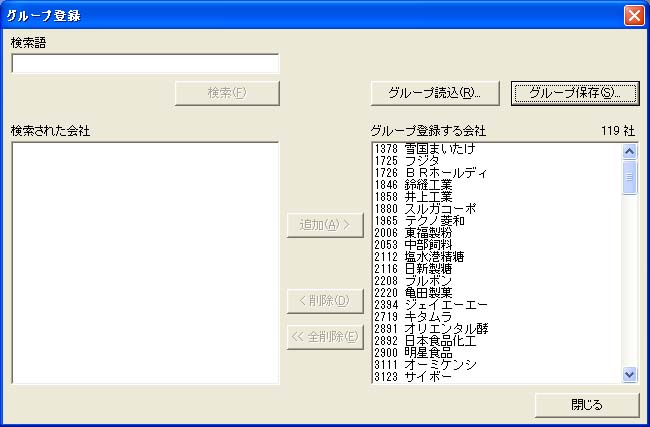The height and width of the screenshot is (427, 650).
Task: Close the グループ登録 dialog with the X
Action: click(633, 15)
